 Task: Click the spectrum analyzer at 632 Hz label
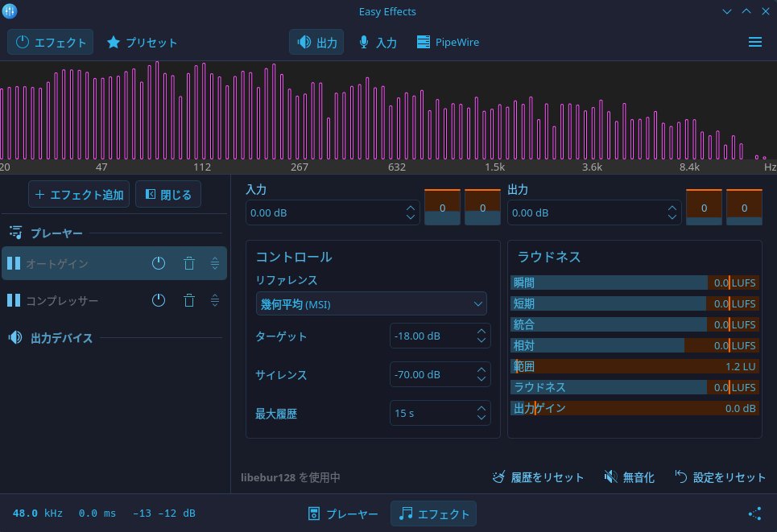(x=397, y=167)
